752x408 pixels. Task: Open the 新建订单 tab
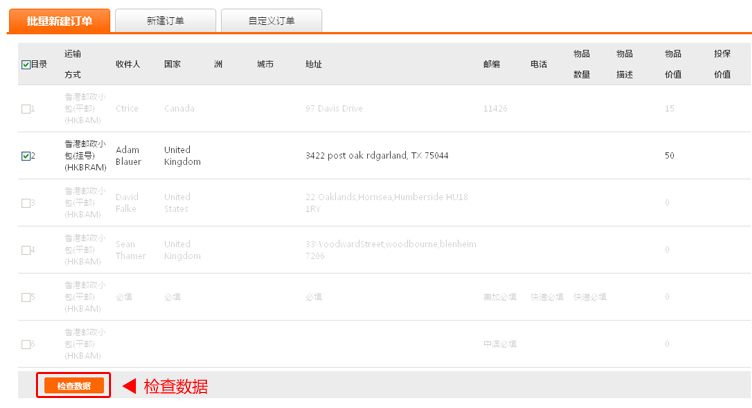click(x=164, y=21)
